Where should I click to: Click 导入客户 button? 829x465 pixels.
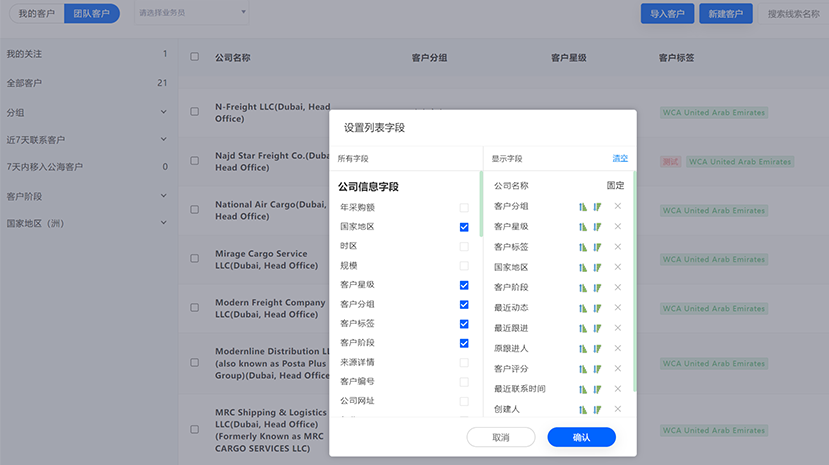tap(667, 14)
